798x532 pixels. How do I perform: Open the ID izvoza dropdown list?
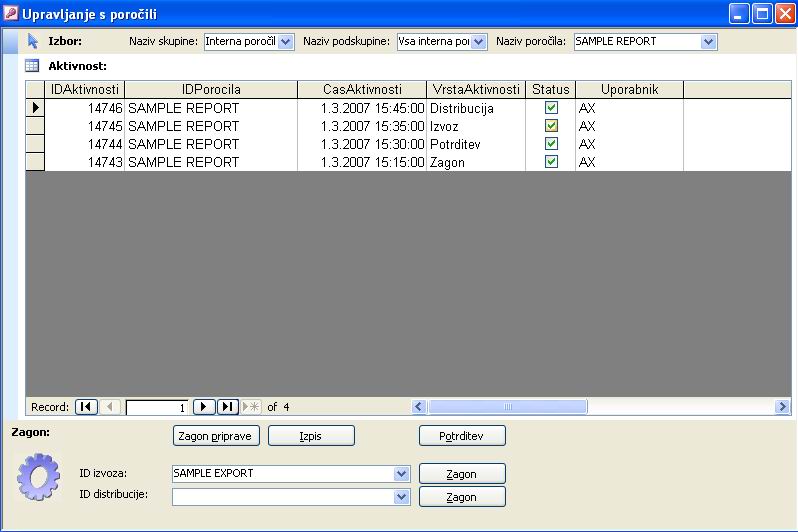click(402, 474)
